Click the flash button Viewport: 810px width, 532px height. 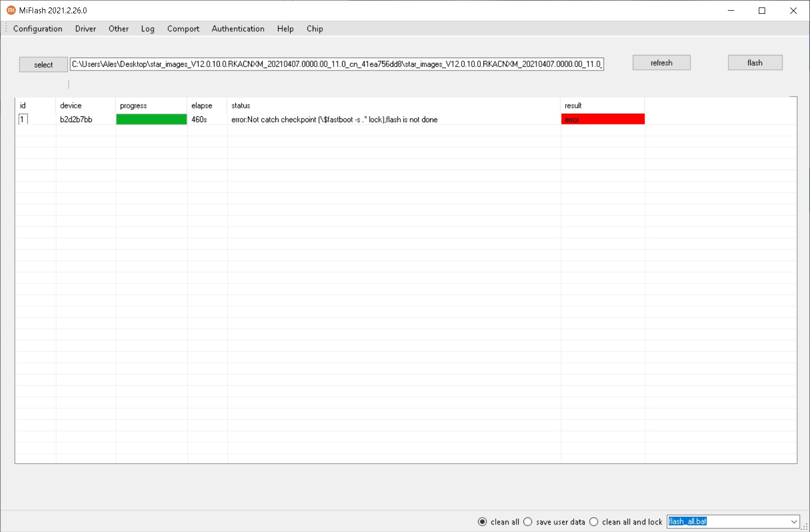click(x=755, y=62)
